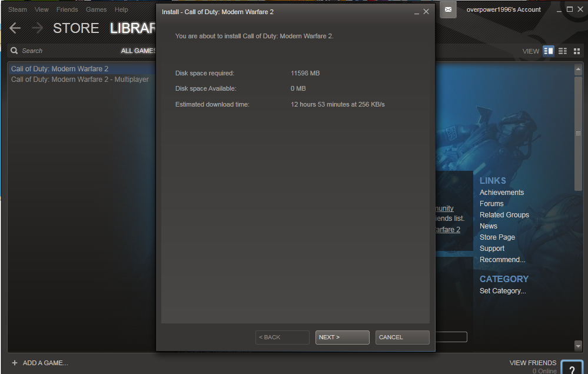
Task: Click the 'Estimated download time:' label
Action: pyautogui.click(x=212, y=104)
